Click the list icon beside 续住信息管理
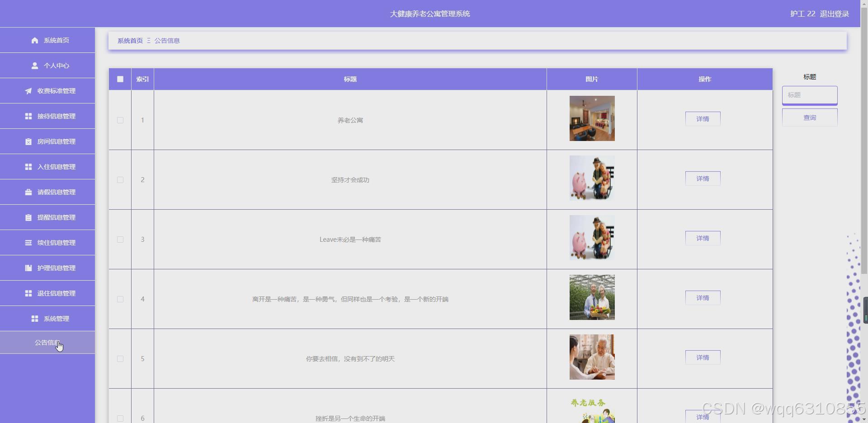This screenshot has height=423, width=868. point(28,243)
